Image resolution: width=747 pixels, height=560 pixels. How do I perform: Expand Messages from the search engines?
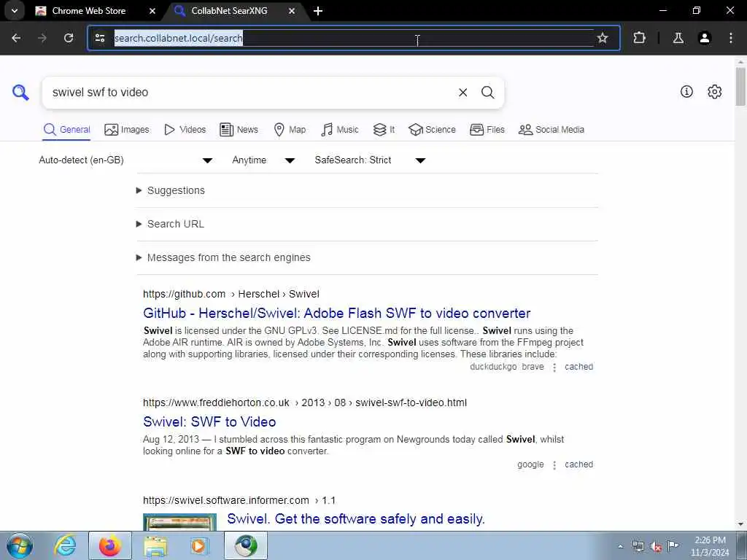click(223, 257)
